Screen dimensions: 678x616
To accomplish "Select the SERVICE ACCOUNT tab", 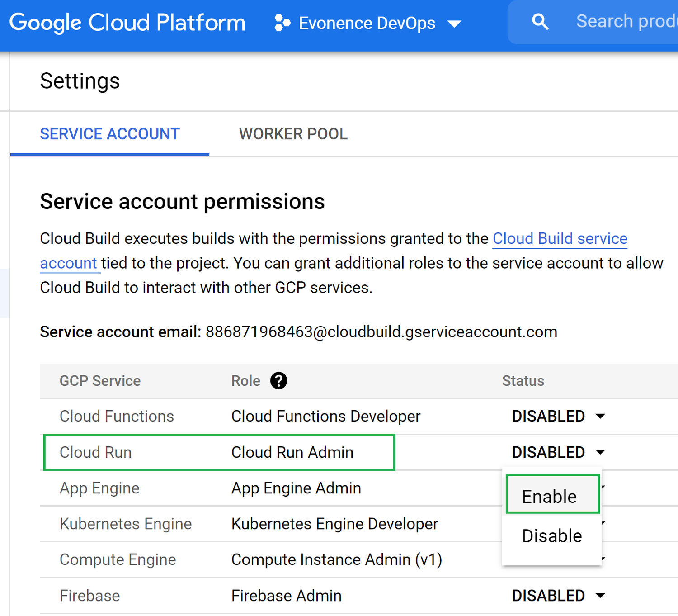I will [x=109, y=133].
